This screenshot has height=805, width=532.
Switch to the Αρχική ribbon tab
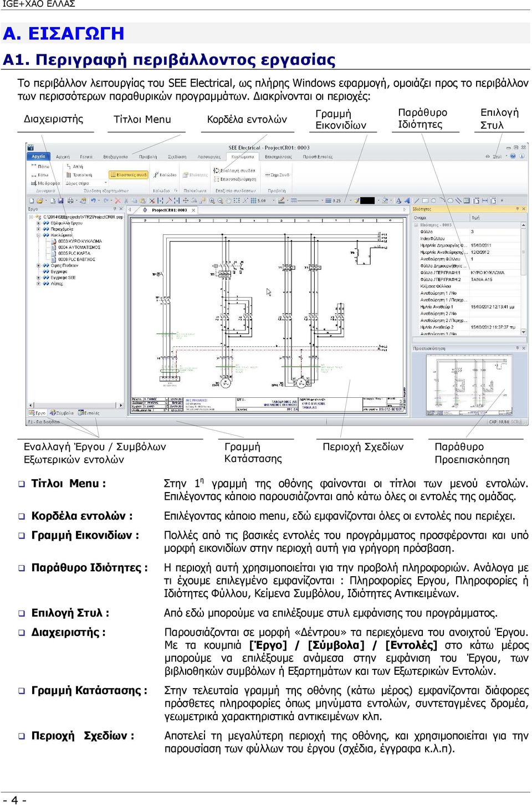click(63, 157)
